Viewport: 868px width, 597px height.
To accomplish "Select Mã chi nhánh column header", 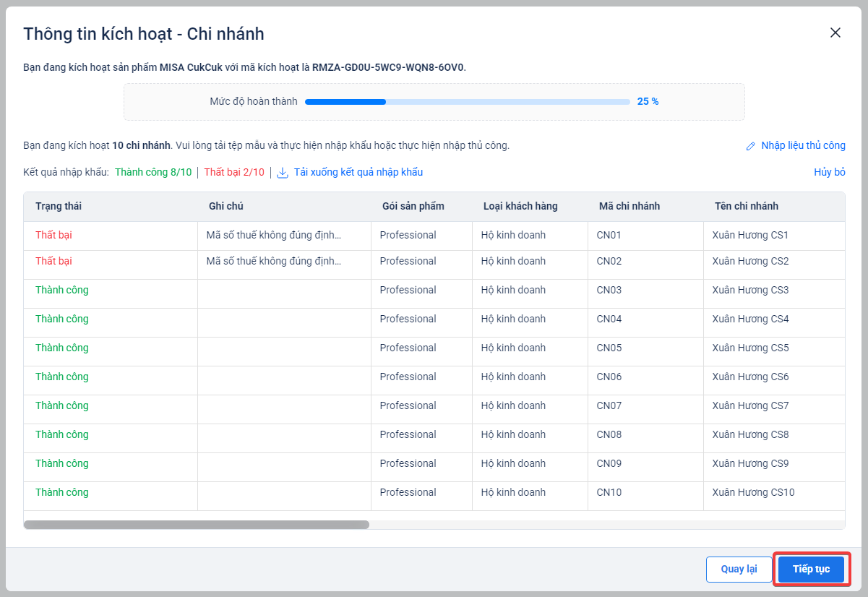I will pos(629,206).
